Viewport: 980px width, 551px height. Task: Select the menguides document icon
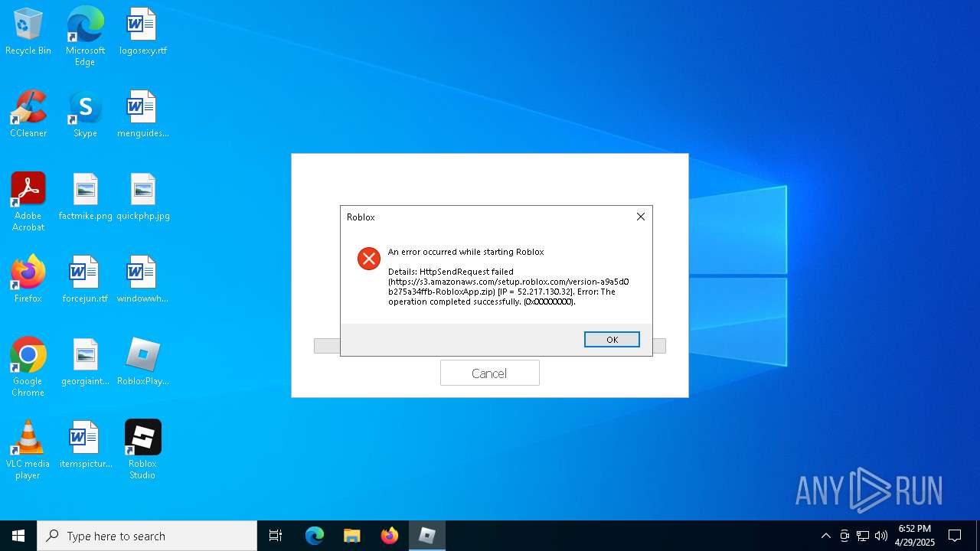[142, 114]
